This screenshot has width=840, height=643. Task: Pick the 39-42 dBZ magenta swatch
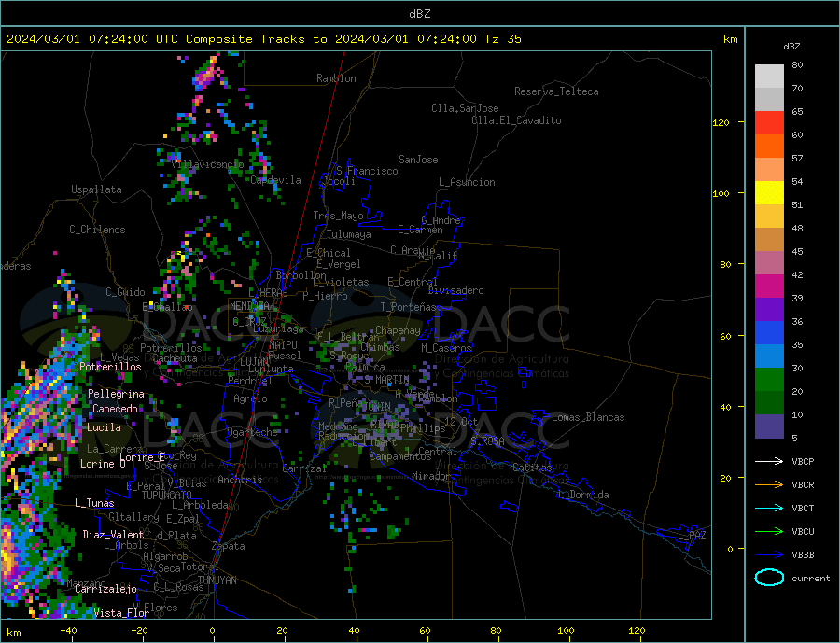(x=769, y=287)
